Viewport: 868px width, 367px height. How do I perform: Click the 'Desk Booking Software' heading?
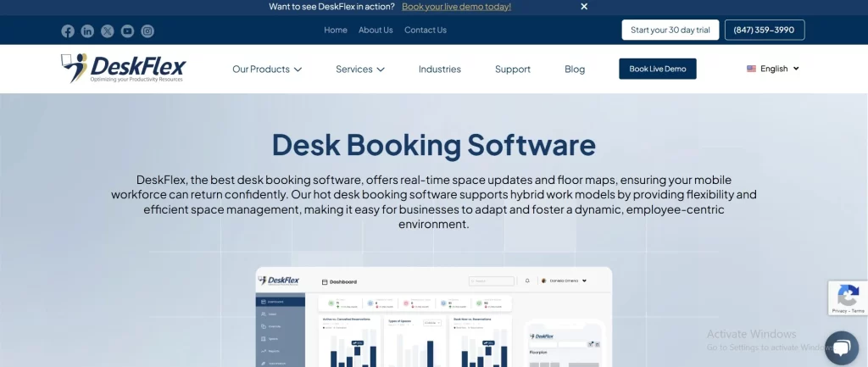point(433,144)
